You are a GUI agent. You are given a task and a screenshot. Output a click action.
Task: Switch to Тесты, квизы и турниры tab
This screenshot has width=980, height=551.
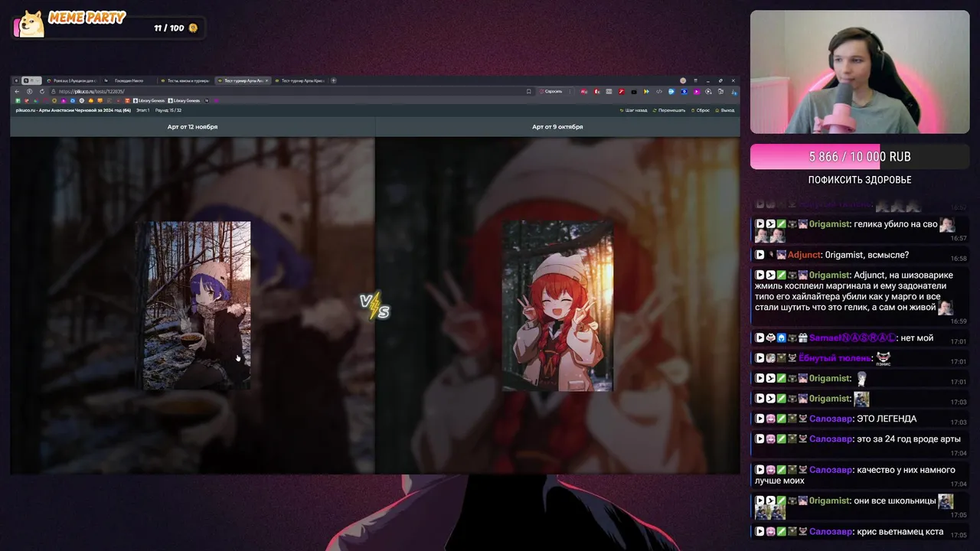point(185,80)
